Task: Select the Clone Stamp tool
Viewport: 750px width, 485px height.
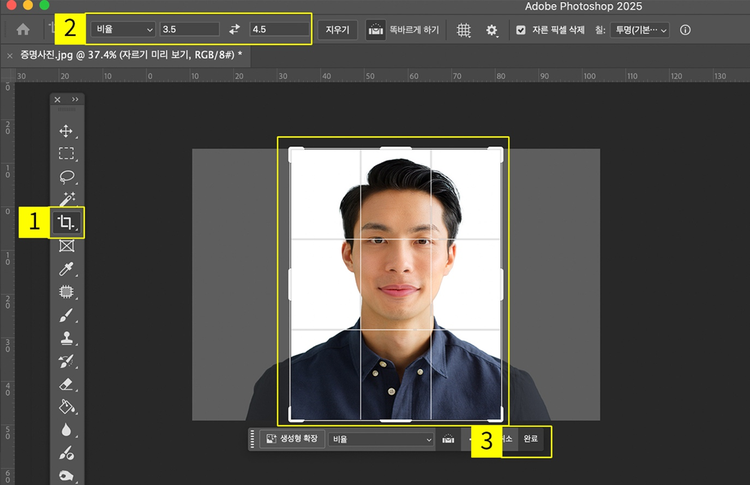Action: [x=67, y=338]
